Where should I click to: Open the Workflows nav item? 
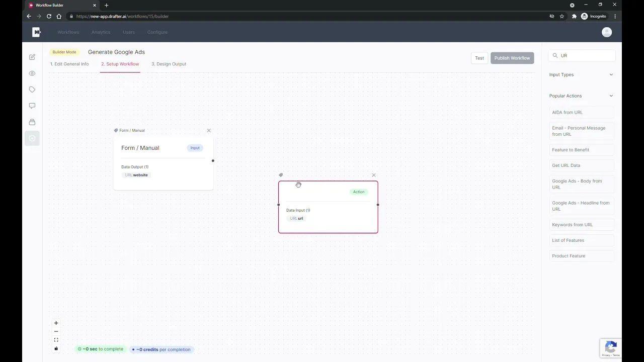(x=68, y=32)
